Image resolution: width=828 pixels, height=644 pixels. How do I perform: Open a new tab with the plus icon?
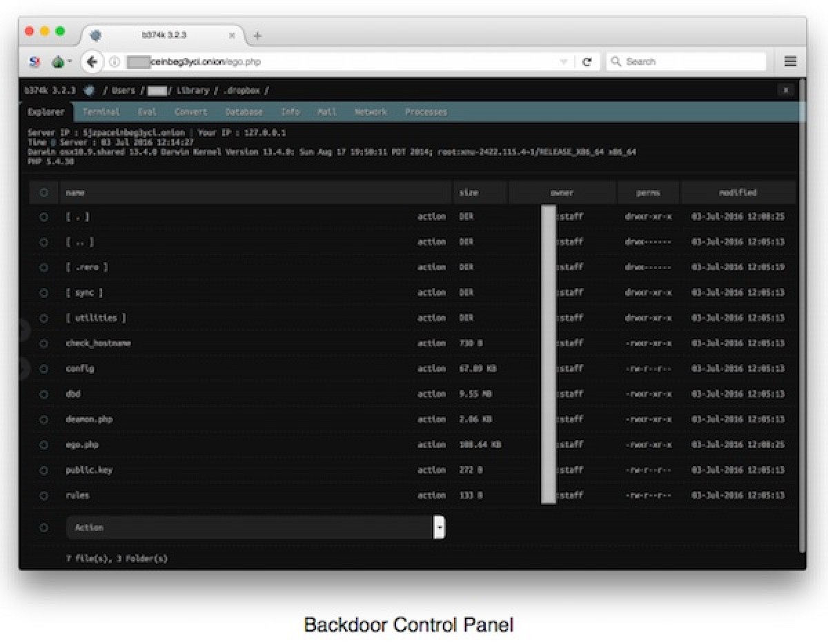257,35
